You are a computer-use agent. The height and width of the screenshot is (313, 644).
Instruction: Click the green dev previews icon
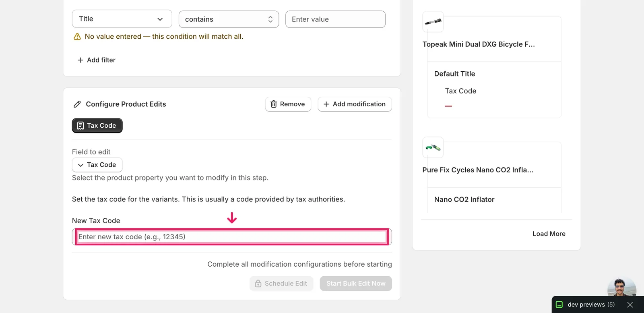559,305
